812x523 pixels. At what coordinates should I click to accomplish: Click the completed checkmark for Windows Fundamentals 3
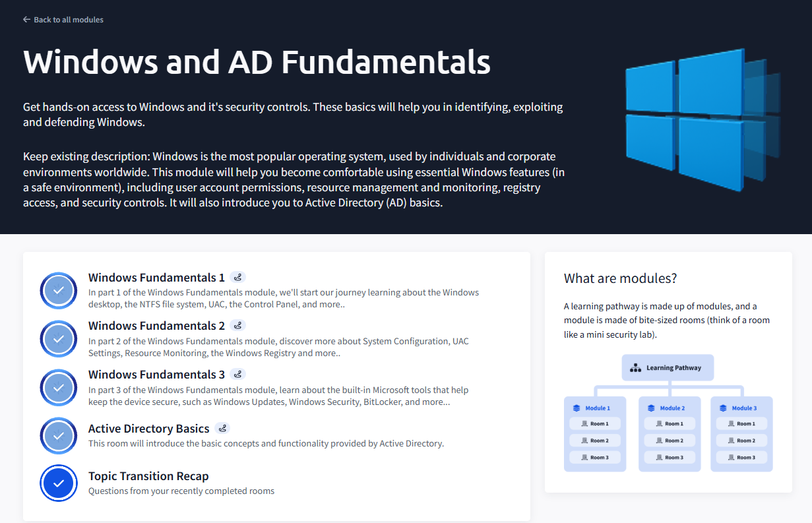[x=59, y=388]
